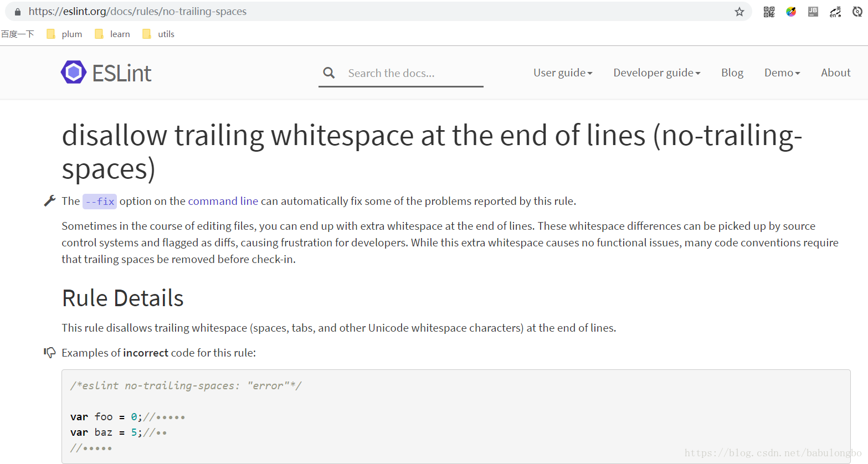
Task: Click the ESLint hexagon logo
Action: point(74,72)
